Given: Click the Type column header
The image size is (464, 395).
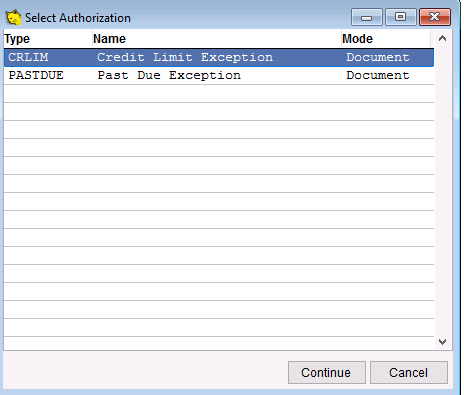Looking at the screenshot, I should click(x=48, y=39).
